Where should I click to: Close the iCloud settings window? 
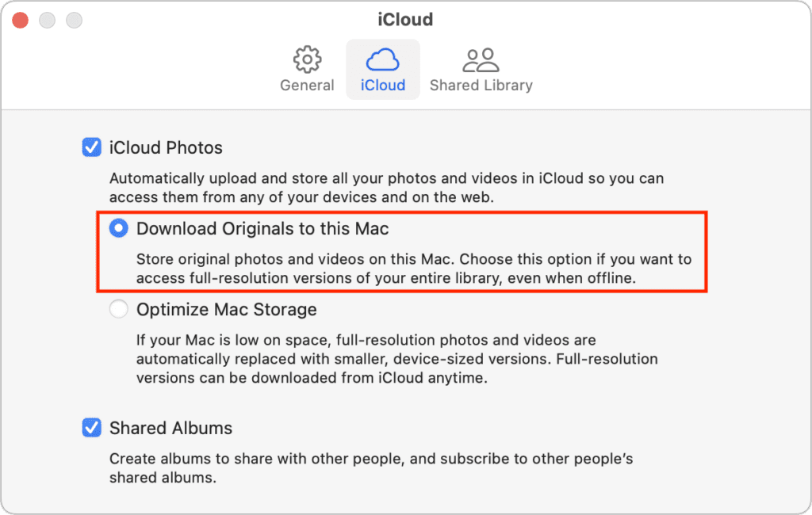(x=21, y=20)
